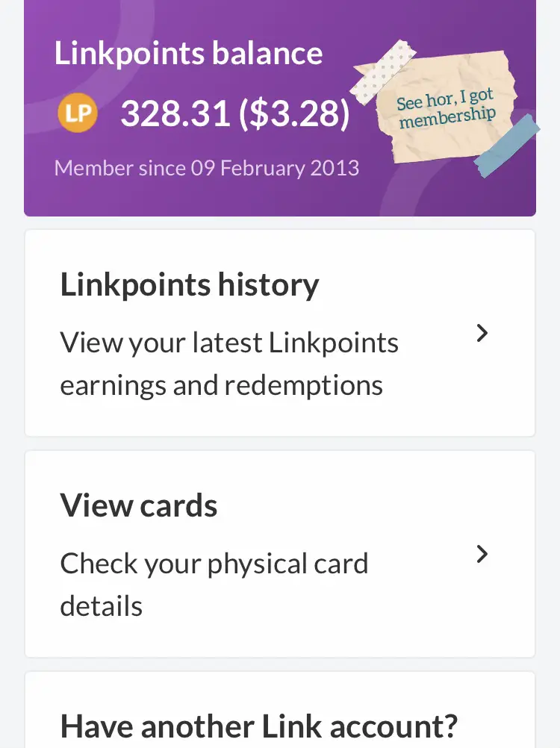Click the dotted tape on the sticker note
560x748 pixels.
click(x=384, y=70)
